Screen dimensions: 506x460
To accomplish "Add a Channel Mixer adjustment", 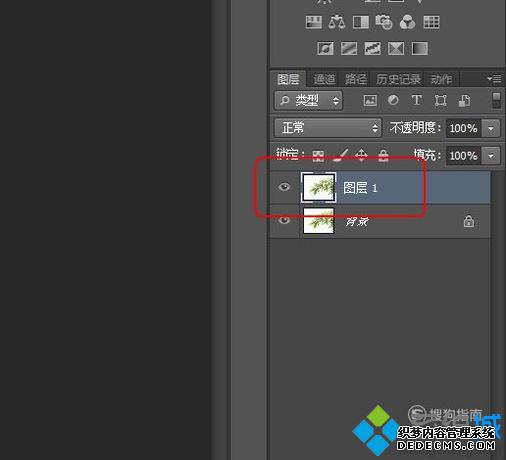I will coord(407,22).
